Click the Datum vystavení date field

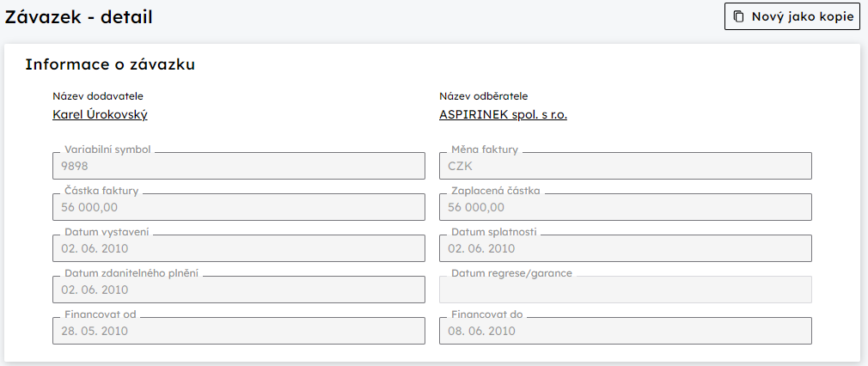pyautogui.click(x=239, y=248)
